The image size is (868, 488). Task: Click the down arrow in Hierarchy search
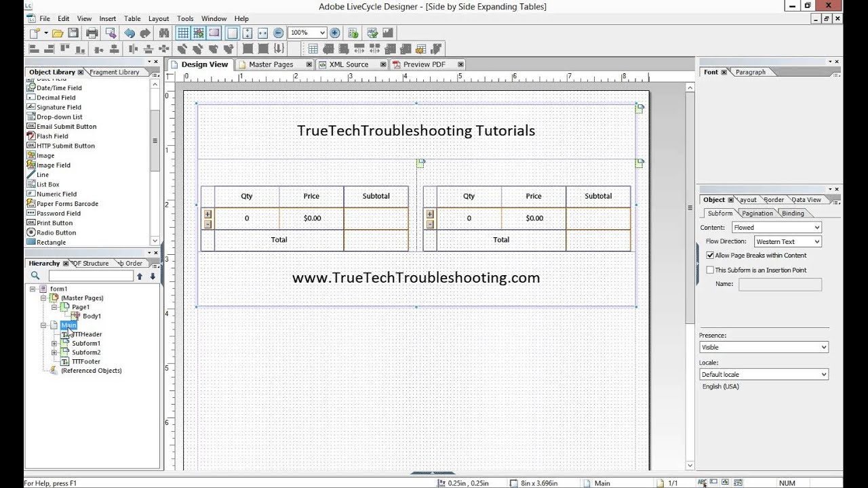pyautogui.click(x=153, y=276)
